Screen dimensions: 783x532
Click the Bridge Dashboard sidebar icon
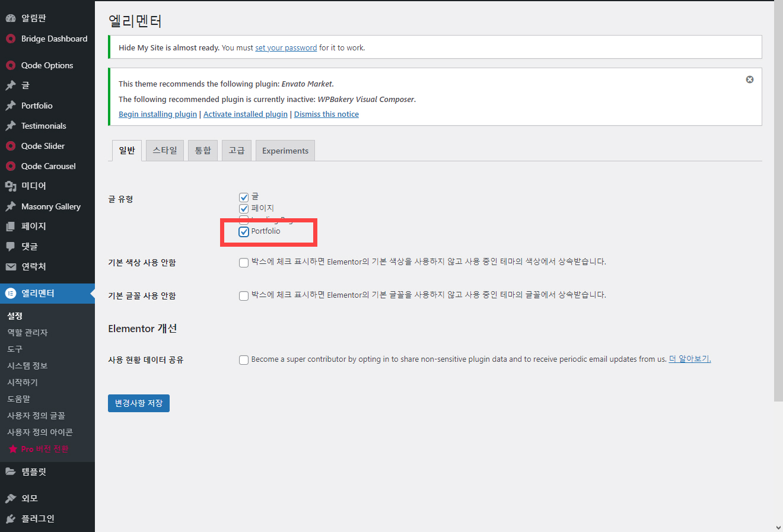point(11,39)
